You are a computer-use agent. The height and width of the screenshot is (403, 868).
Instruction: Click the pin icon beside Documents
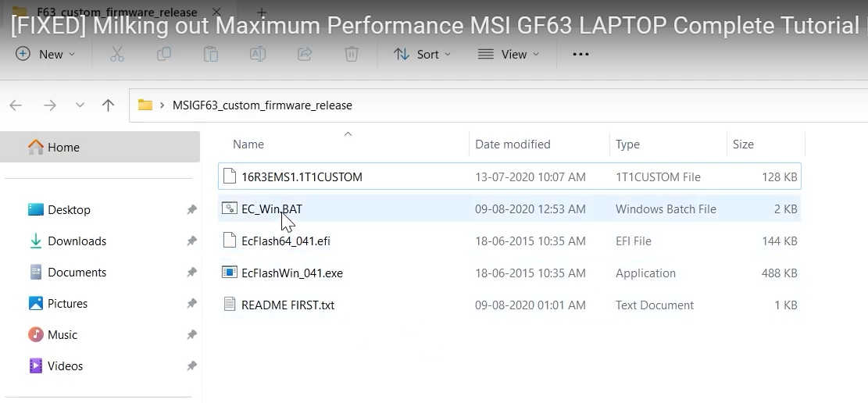pyautogui.click(x=191, y=273)
